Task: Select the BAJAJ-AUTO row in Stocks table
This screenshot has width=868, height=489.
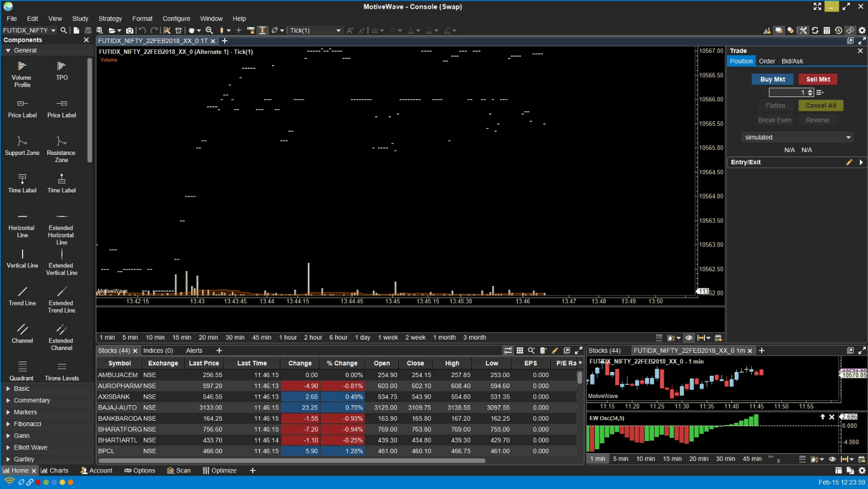Action: click(336, 408)
